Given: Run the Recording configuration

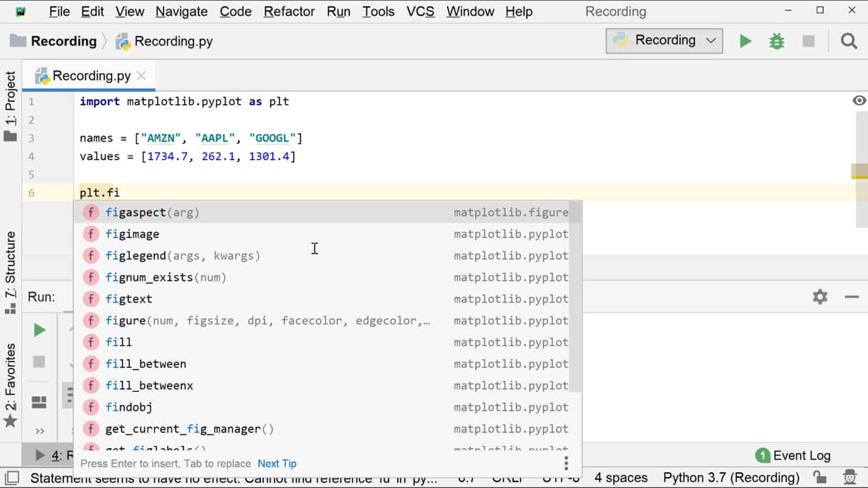Looking at the screenshot, I should tap(745, 41).
